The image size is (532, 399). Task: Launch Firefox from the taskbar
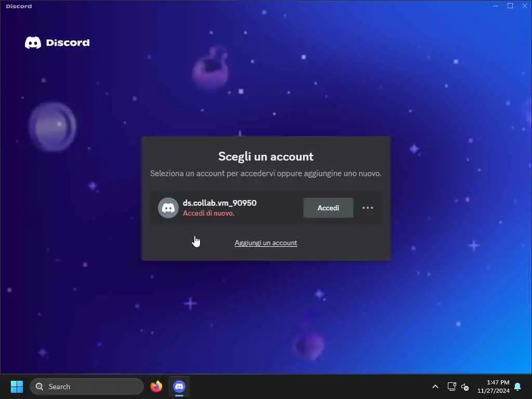(x=156, y=387)
